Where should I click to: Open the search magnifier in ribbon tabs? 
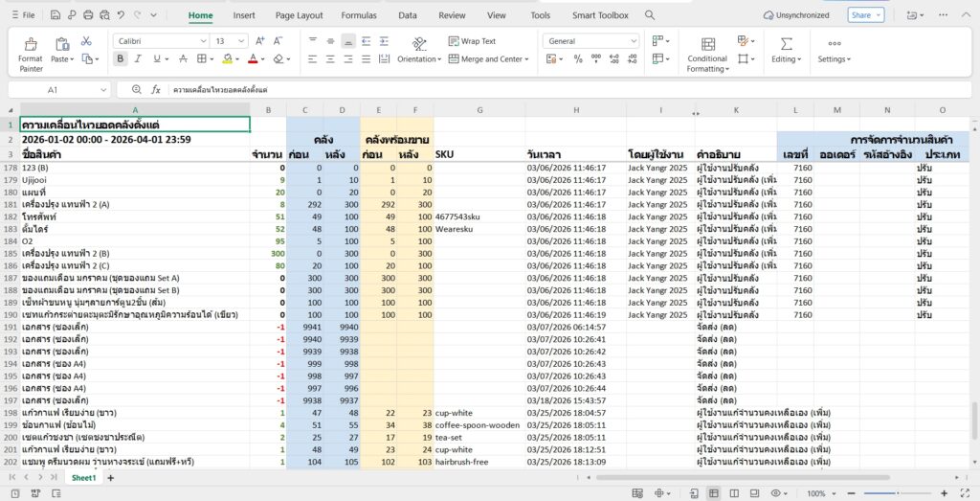click(650, 15)
